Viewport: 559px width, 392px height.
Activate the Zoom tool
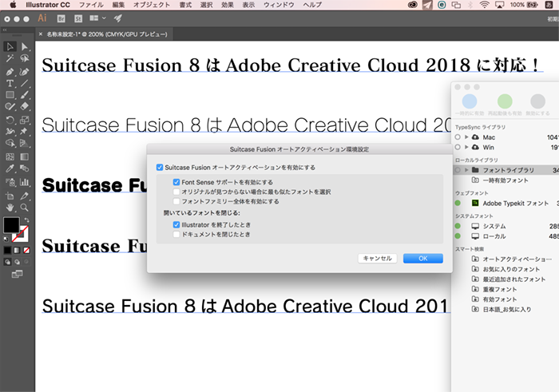(24, 208)
